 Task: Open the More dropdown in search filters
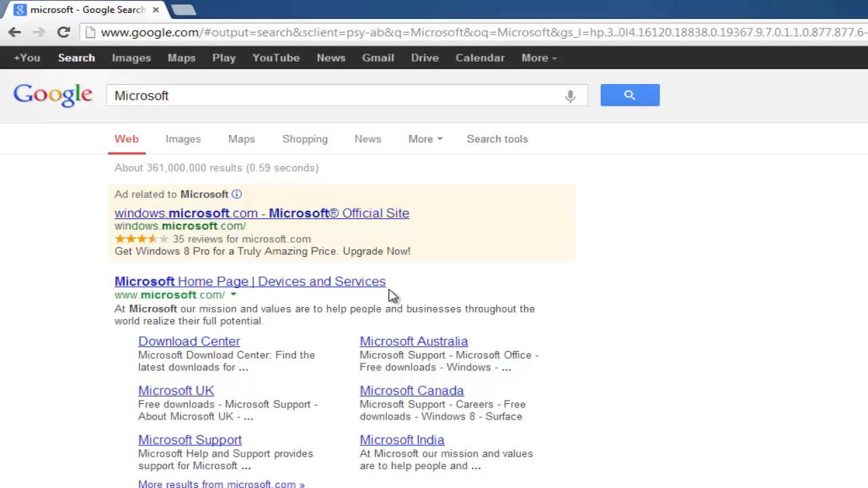425,139
